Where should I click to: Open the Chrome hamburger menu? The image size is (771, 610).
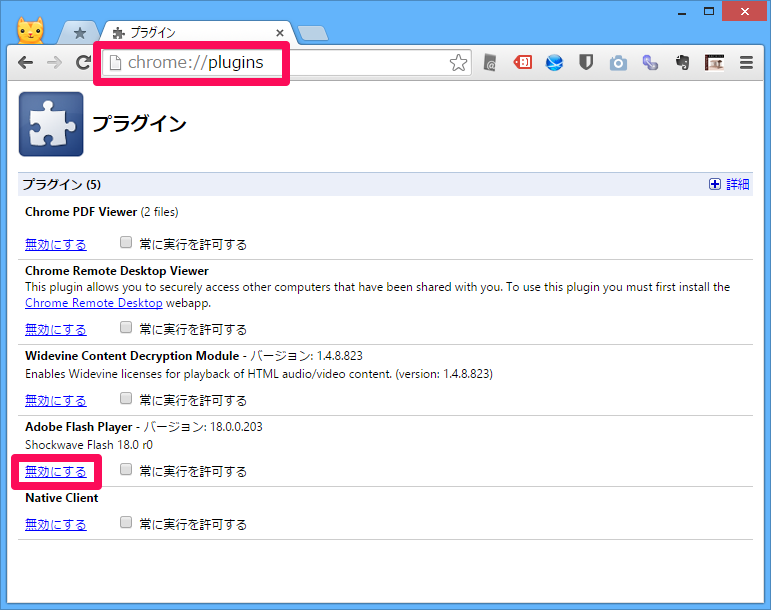[746, 63]
